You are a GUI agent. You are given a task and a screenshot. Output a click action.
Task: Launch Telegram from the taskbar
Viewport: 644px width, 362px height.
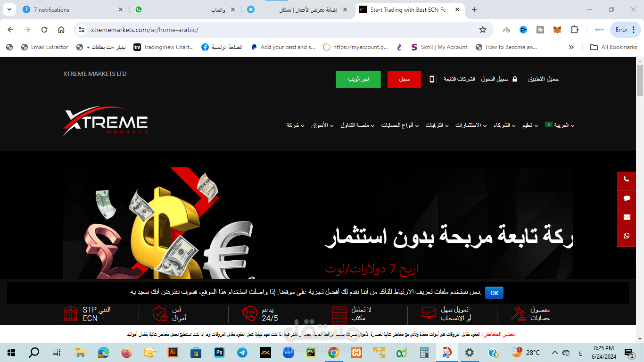pyautogui.click(x=242, y=352)
